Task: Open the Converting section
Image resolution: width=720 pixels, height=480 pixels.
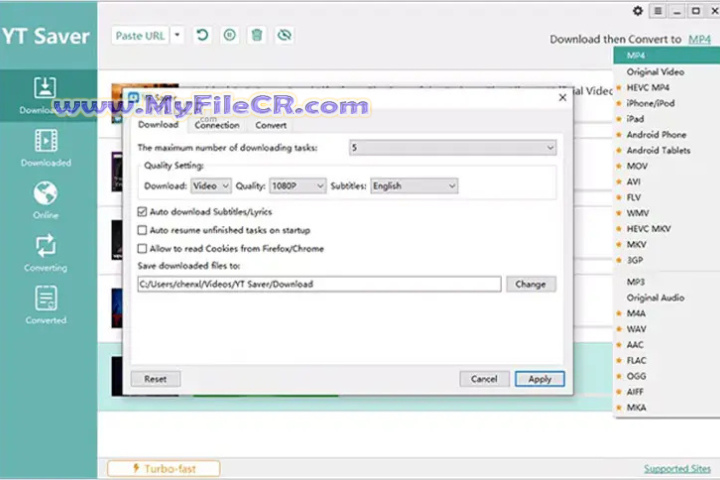Action: [x=45, y=253]
